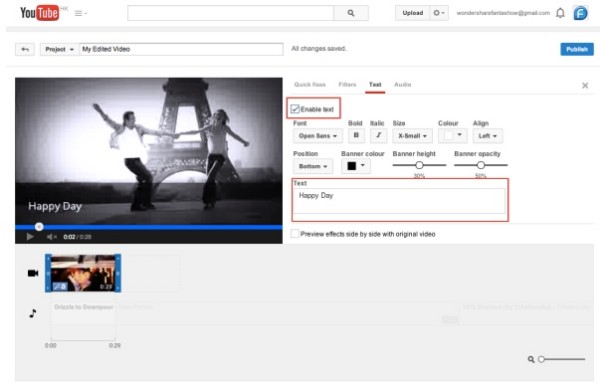Screen dimensions: 600x385
Task: Click the Banner height slider handle
Action: 419,165
